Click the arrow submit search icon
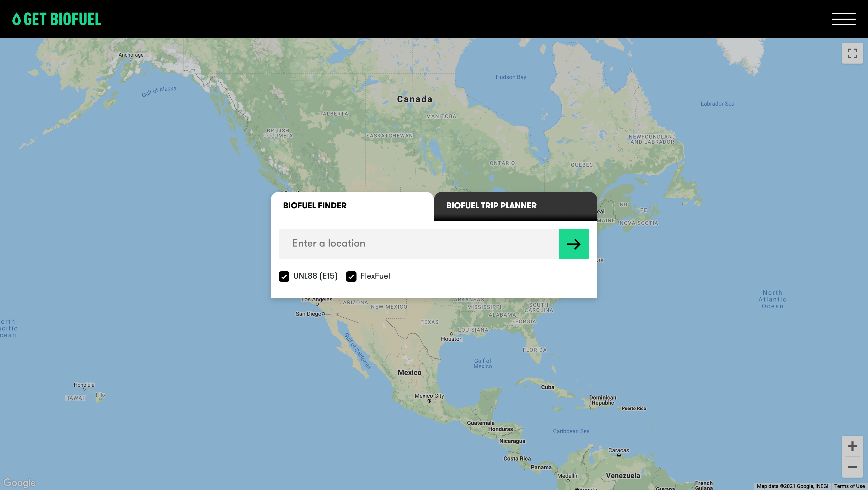This screenshot has height=490, width=868. click(x=574, y=243)
